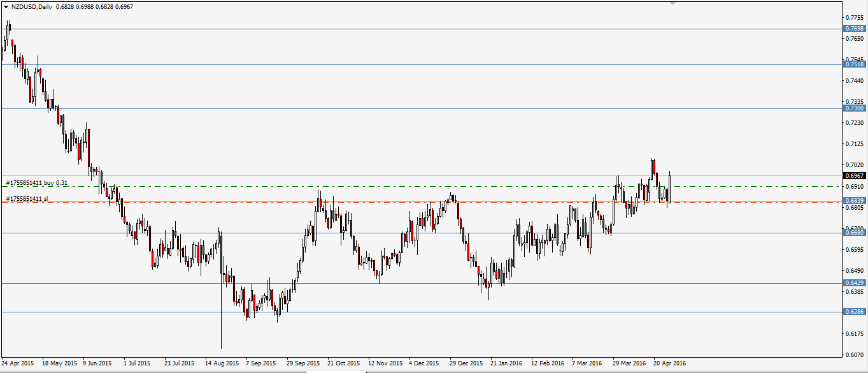
Task: Click the 0.6595 price axis value
Action: pos(855,249)
